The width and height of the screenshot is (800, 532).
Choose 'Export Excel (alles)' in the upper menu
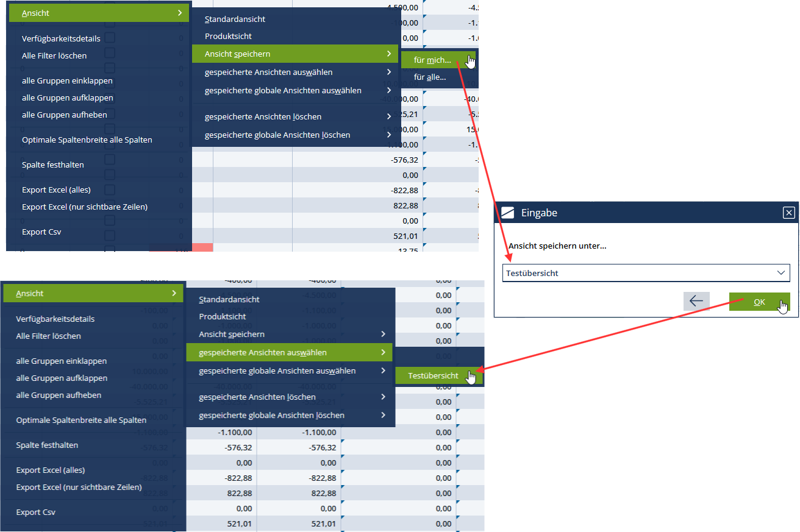pyautogui.click(x=56, y=190)
